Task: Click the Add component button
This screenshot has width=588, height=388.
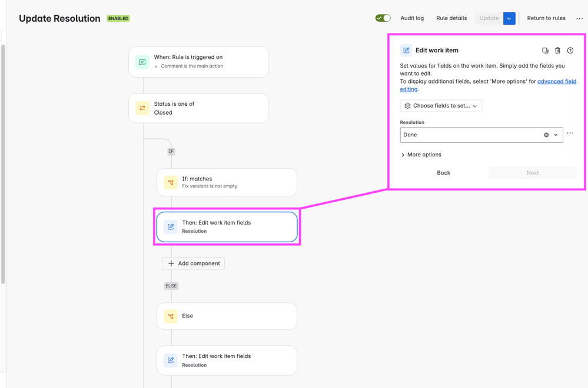Action: tap(193, 263)
